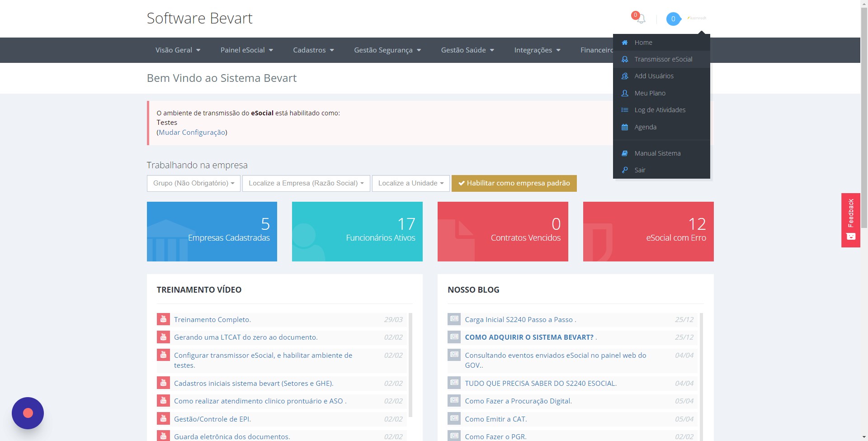Open the Funcionários Ativos teal card
This screenshot has height=441, width=868.
pos(357,232)
